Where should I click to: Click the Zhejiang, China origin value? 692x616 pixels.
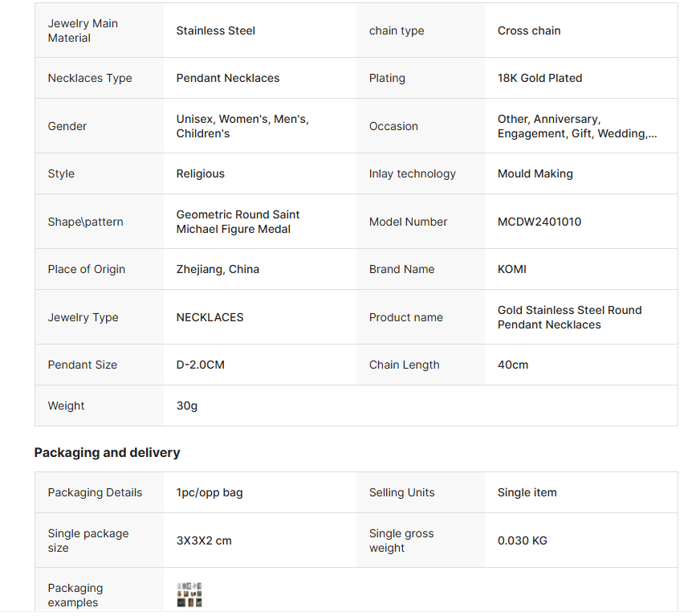click(x=218, y=269)
